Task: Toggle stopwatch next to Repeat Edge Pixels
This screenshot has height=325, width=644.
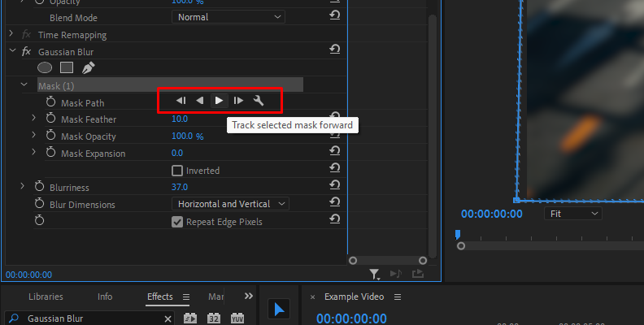Action: [39, 220]
